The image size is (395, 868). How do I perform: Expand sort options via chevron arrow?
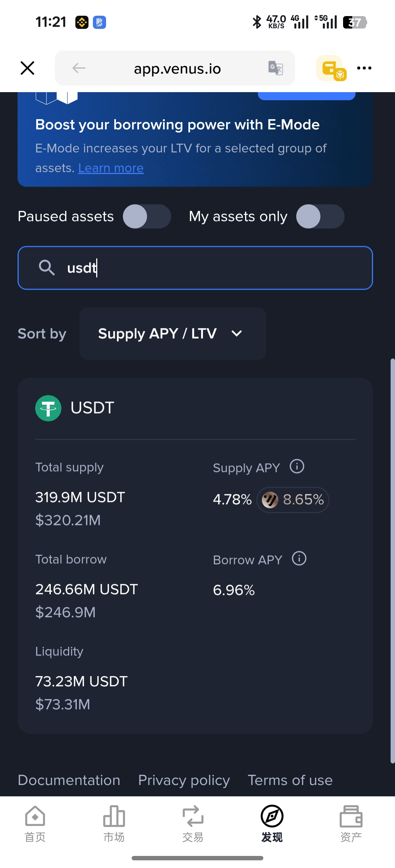pyautogui.click(x=237, y=333)
